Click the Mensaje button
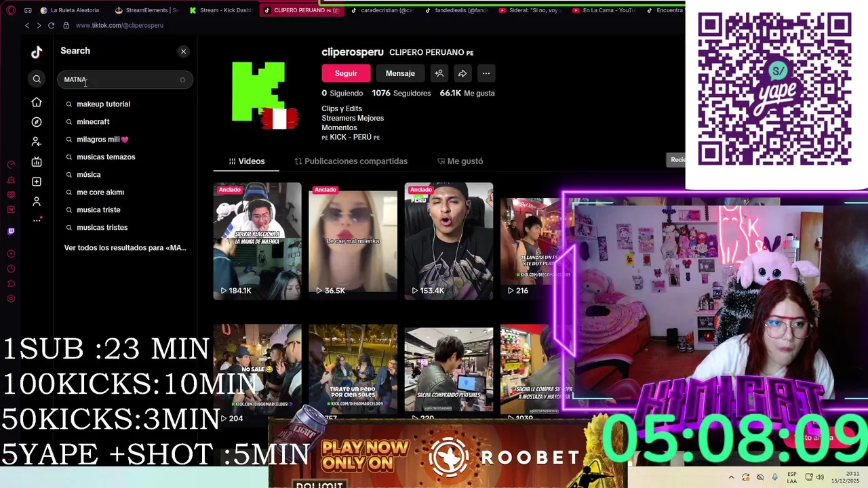The height and width of the screenshot is (488, 868). [400, 73]
